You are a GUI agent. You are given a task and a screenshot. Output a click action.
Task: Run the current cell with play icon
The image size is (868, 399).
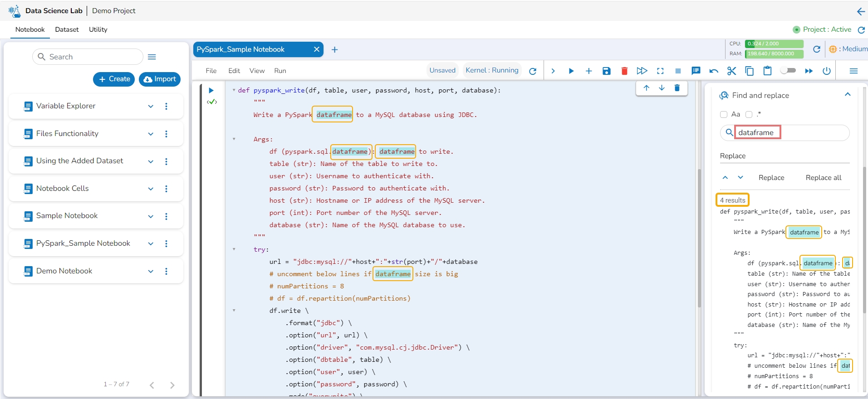(571, 71)
